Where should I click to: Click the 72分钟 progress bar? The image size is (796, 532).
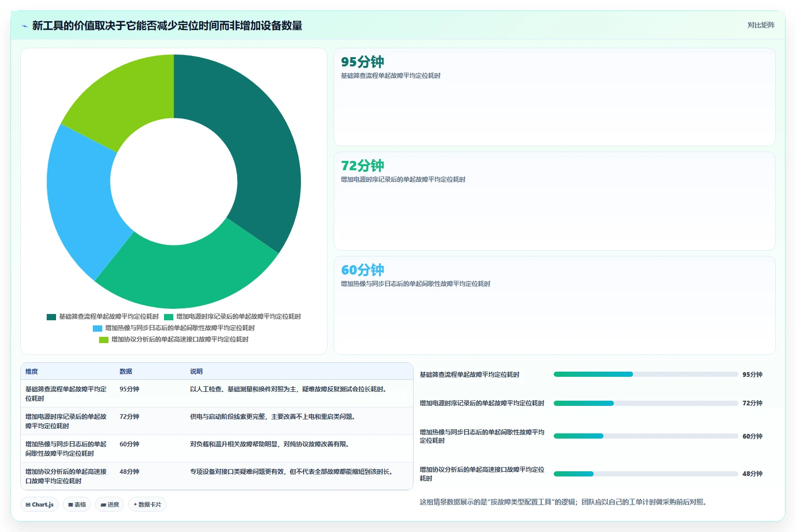tap(646, 403)
